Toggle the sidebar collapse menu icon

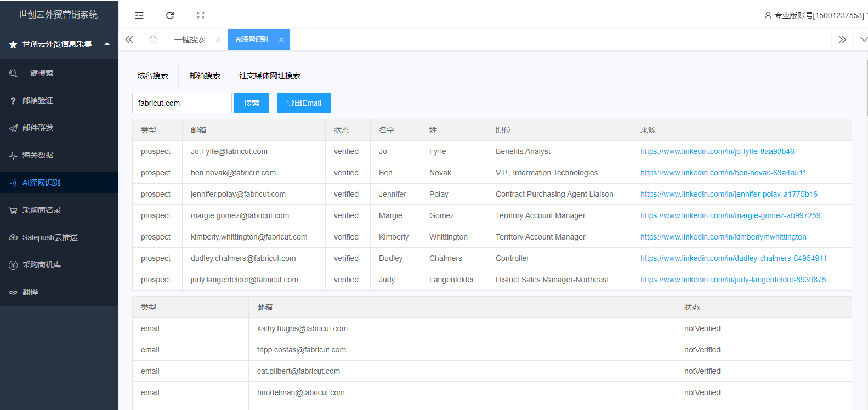139,15
